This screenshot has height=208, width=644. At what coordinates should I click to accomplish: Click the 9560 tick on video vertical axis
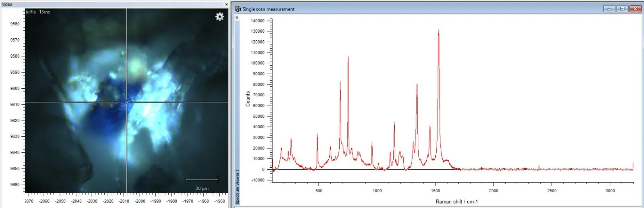(x=15, y=24)
